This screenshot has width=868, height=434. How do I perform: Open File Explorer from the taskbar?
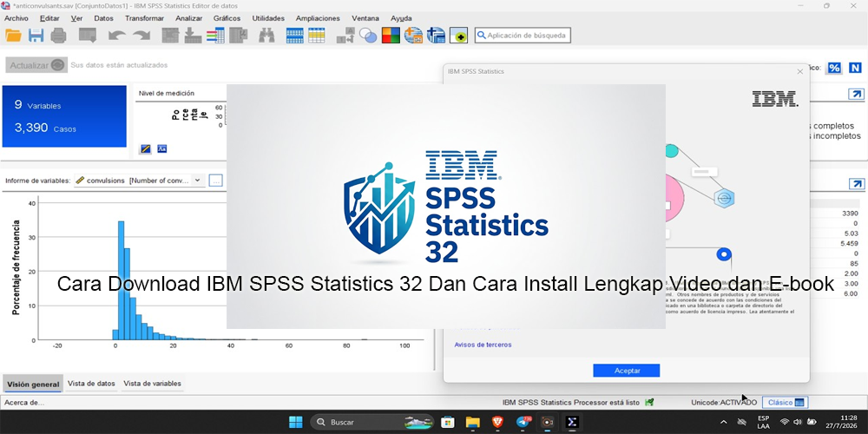click(472, 422)
